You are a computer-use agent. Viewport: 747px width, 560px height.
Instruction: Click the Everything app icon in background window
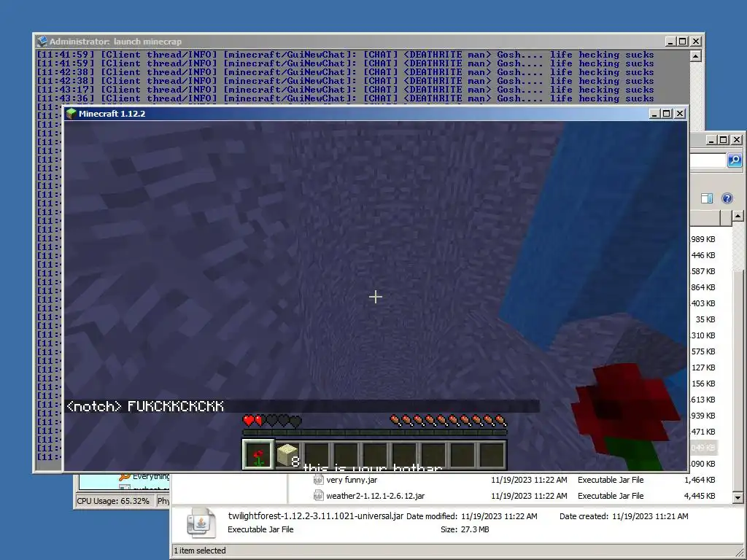[x=124, y=476]
